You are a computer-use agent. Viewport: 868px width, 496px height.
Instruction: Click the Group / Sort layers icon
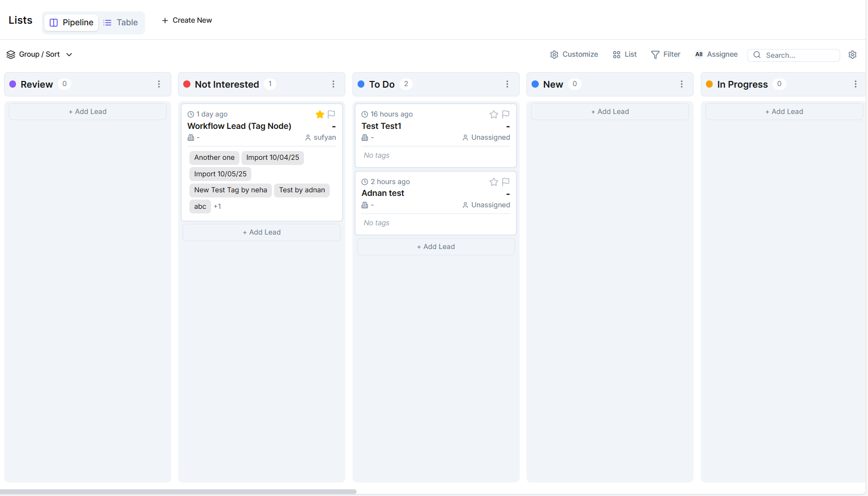pos(11,55)
